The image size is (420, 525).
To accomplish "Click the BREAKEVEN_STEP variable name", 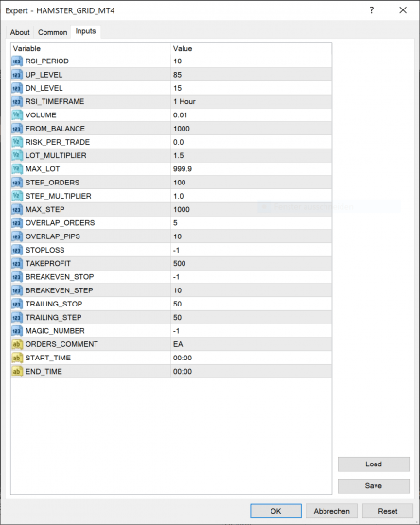I will pyautogui.click(x=59, y=290).
